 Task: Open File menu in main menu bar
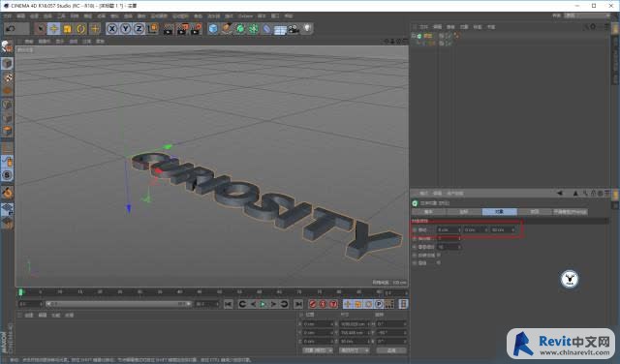pyautogui.click(x=7, y=16)
